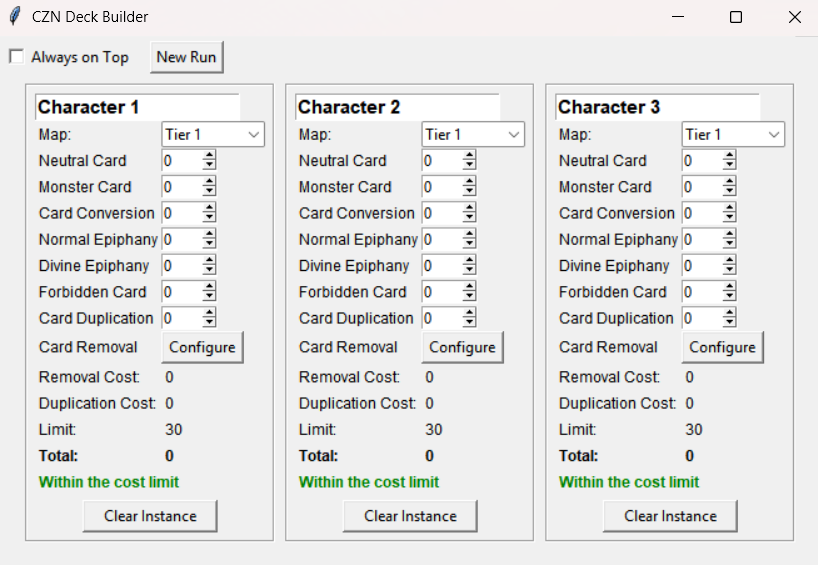Click Character 1 Limit value 30
Image resolution: width=818 pixels, height=565 pixels.
click(x=174, y=429)
